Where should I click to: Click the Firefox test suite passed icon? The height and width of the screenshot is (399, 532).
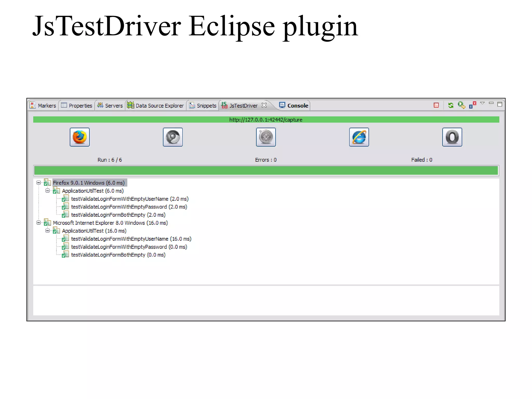tap(47, 182)
